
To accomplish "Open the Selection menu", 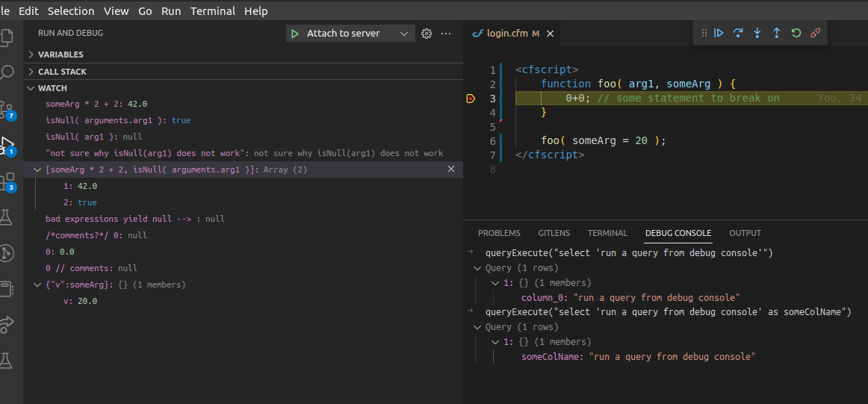I will tap(71, 11).
